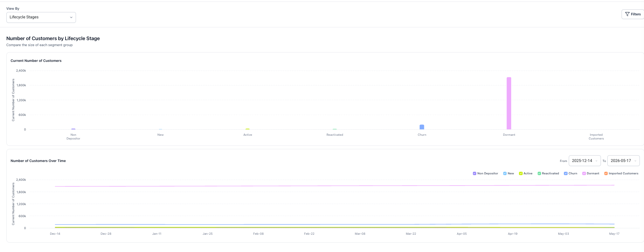Click the Filters button
644x252 pixels.
click(633, 14)
